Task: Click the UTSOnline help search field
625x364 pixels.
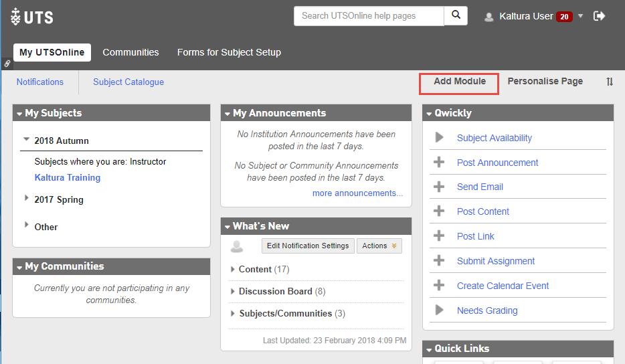Action: [x=369, y=16]
